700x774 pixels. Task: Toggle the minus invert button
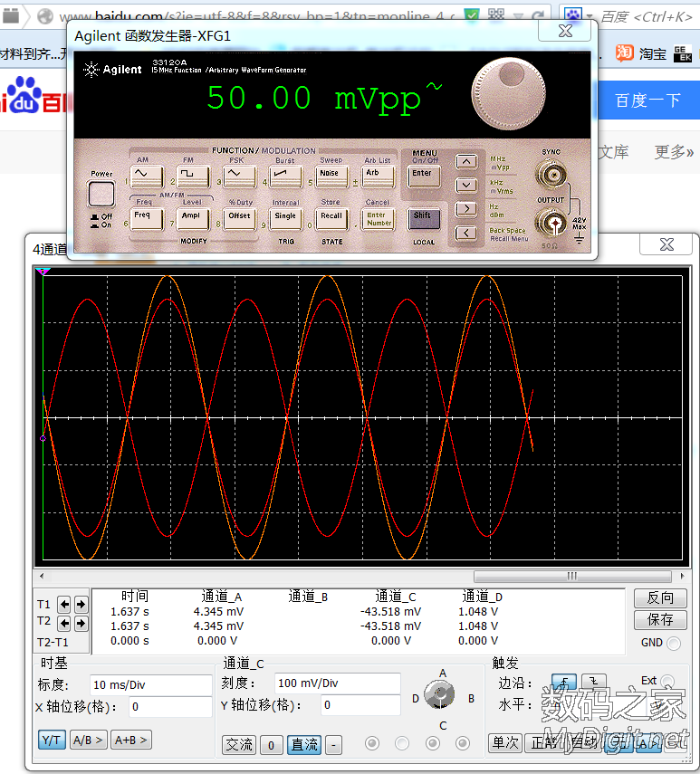pyautogui.click(x=334, y=745)
